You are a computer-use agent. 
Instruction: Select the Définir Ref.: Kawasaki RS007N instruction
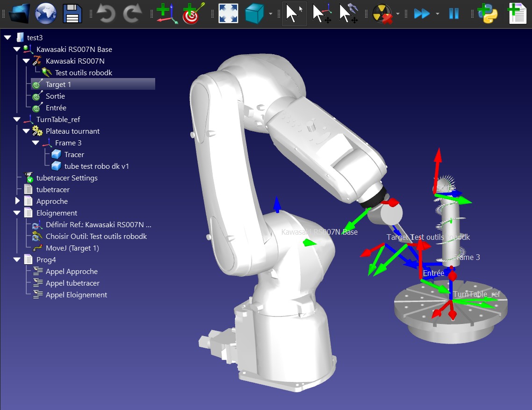(98, 225)
